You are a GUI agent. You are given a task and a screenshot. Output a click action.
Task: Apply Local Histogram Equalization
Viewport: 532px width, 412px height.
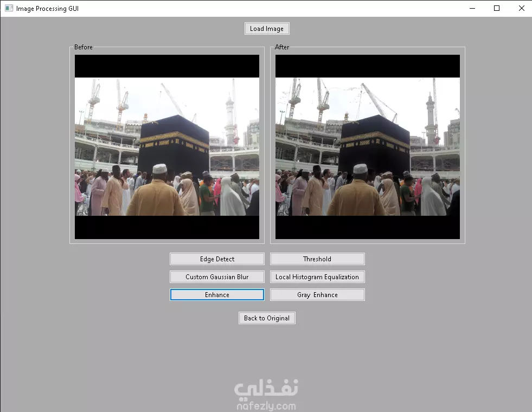[317, 276]
